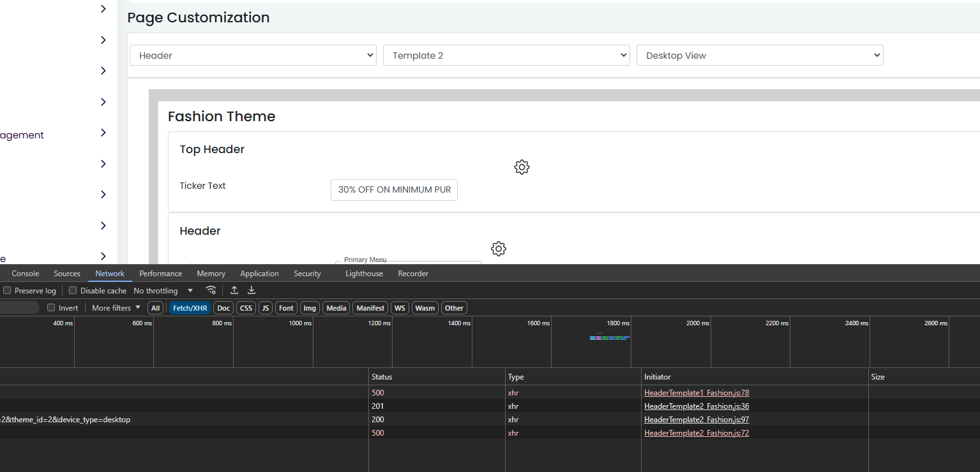Screen dimensions: 980x472
Task: Toggle the Media request filter
Action: pyautogui.click(x=336, y=308)
